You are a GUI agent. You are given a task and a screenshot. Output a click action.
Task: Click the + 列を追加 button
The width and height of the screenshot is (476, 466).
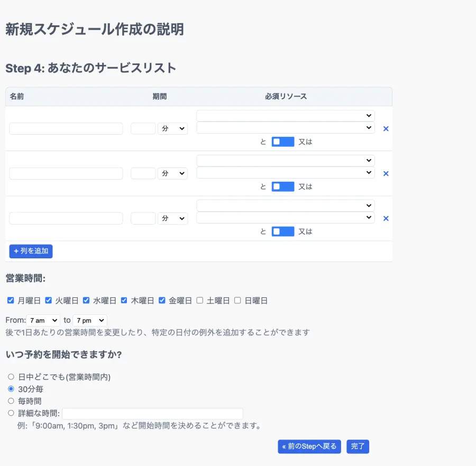pos(31,251)
